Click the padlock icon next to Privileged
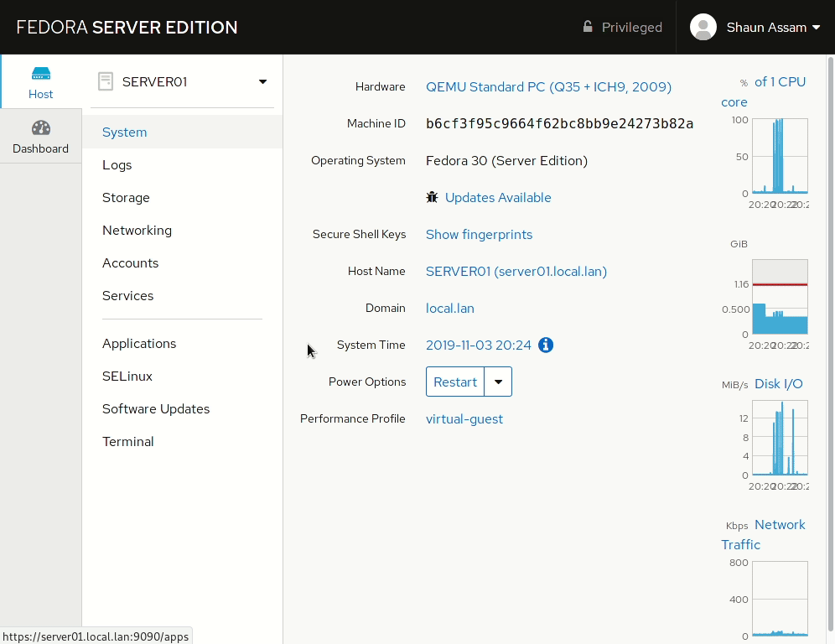835x644 pixels. coord(588,27)
